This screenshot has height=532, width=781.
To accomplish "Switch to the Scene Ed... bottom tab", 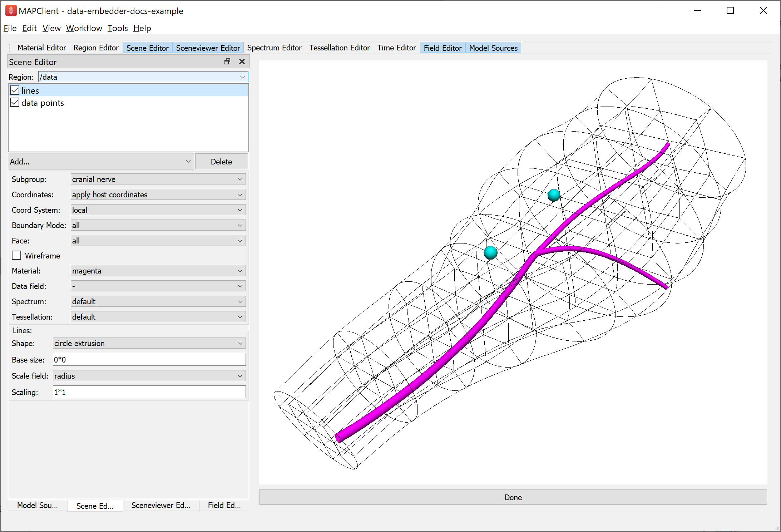I will click(95, 506).
